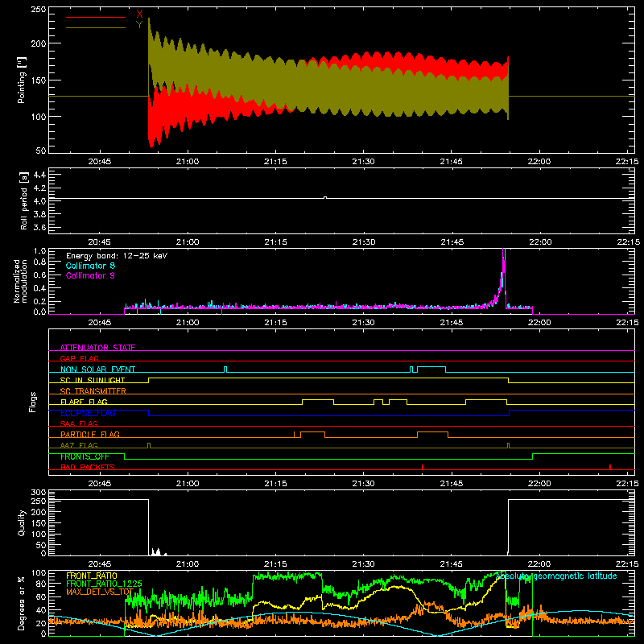
Task: Click the 21:15 time label under Flags plot
Action: pos(275,484)
